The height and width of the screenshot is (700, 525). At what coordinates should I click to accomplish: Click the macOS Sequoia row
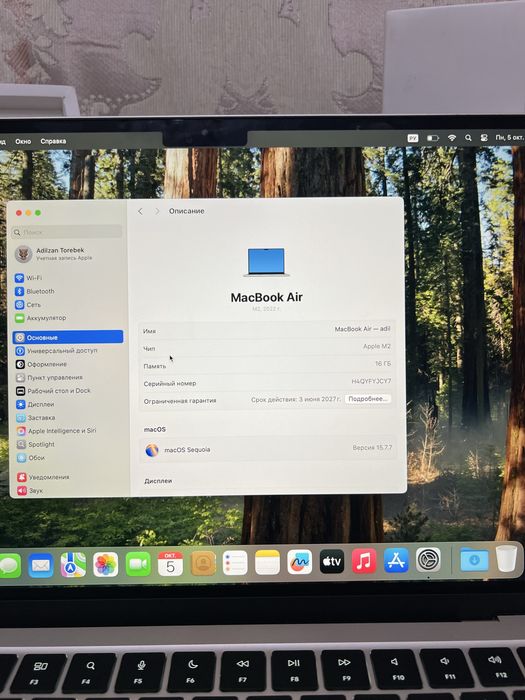pyautogui.click(x=267, y=449)
